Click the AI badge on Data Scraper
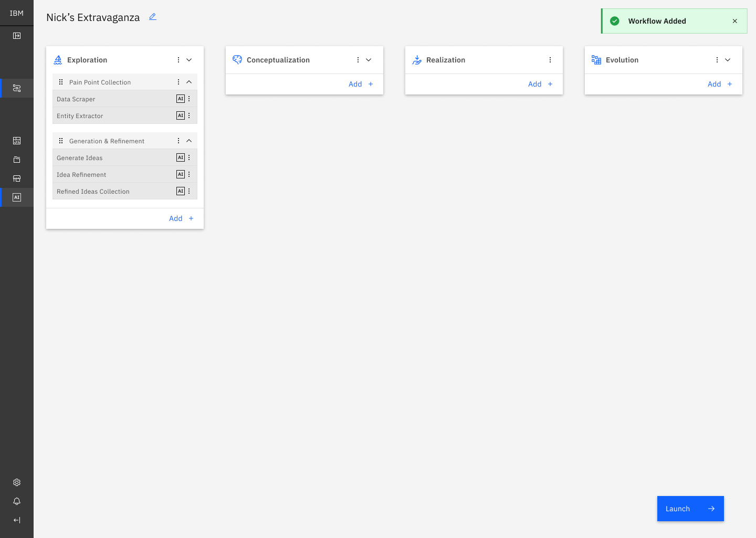The image size is (756, 538). tap(181, 98)
